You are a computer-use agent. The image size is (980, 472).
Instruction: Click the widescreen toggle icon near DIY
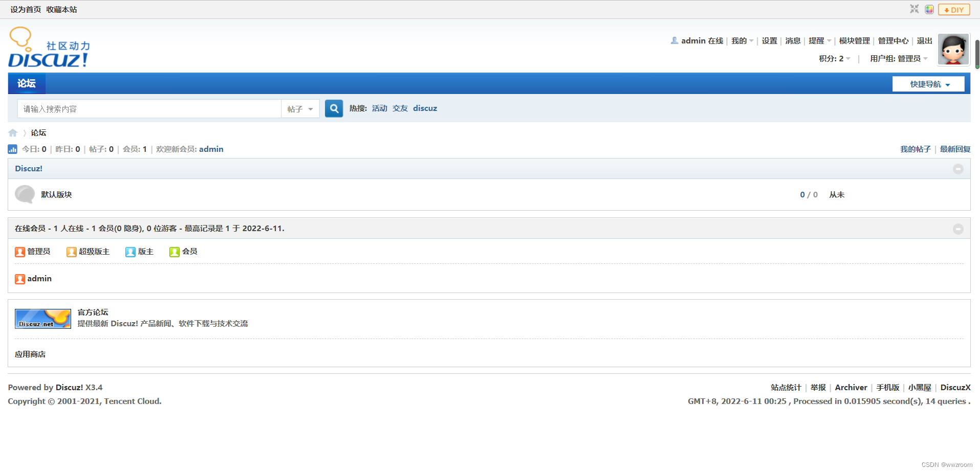[x=914, y=9]
